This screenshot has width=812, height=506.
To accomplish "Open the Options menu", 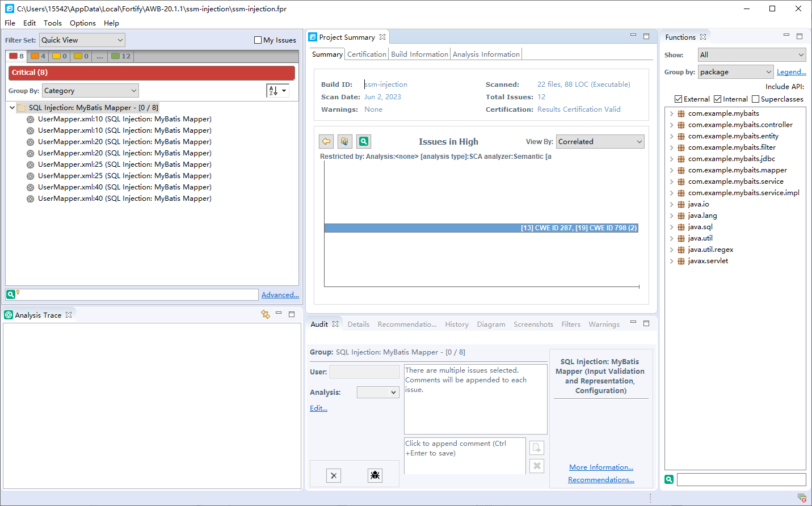I will (x=83, y=23).
